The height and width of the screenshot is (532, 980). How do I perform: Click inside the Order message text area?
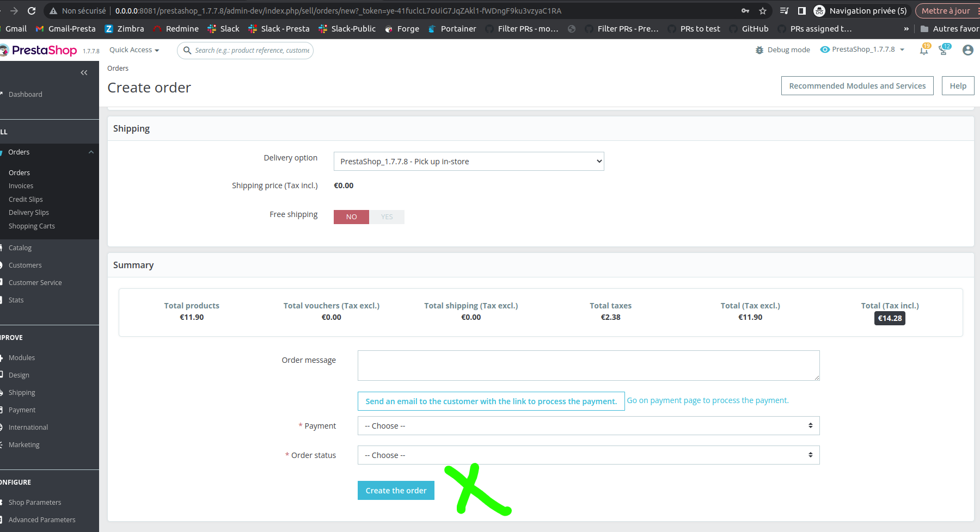click(588, 365)
